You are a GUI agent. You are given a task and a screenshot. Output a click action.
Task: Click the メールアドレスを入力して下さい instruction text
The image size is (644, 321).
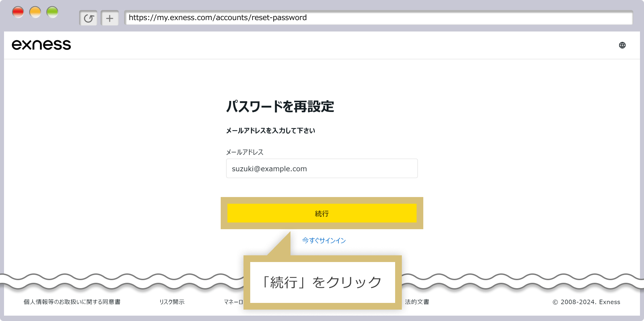pyautogui.click(x=270, y=131)
